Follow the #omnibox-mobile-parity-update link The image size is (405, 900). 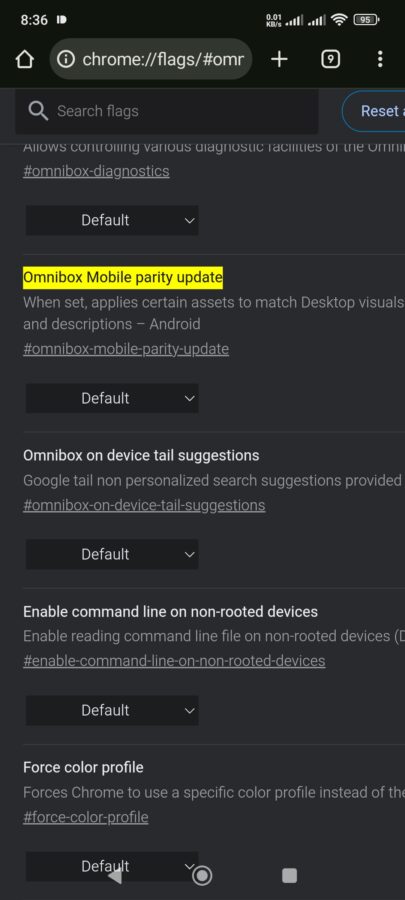pyautogui.click(x=126, y=349)
